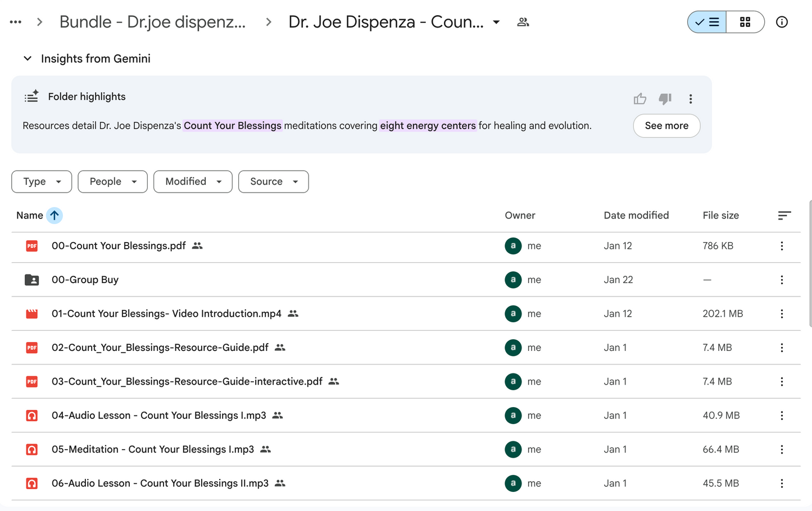Click the vertical scrollbar on the right
The width and height of the screenshot is (812, 511).
point(810,263)
